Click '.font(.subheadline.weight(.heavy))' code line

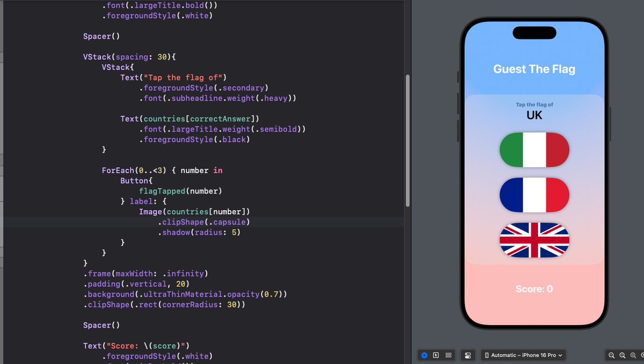point(217,98)
